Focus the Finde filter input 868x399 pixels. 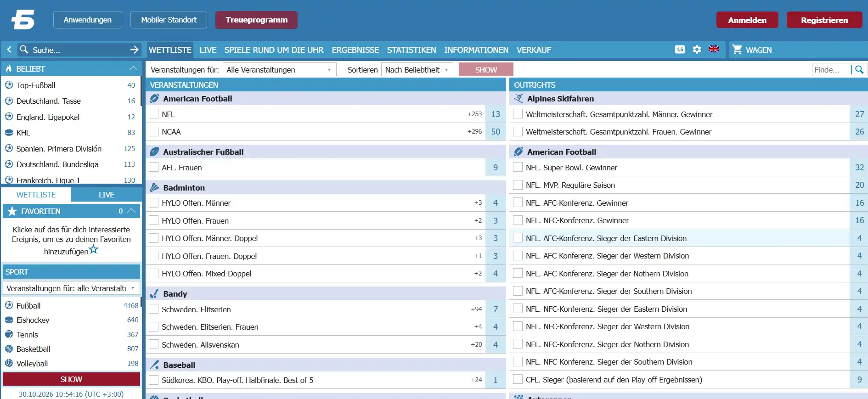(x=831, y=70)
